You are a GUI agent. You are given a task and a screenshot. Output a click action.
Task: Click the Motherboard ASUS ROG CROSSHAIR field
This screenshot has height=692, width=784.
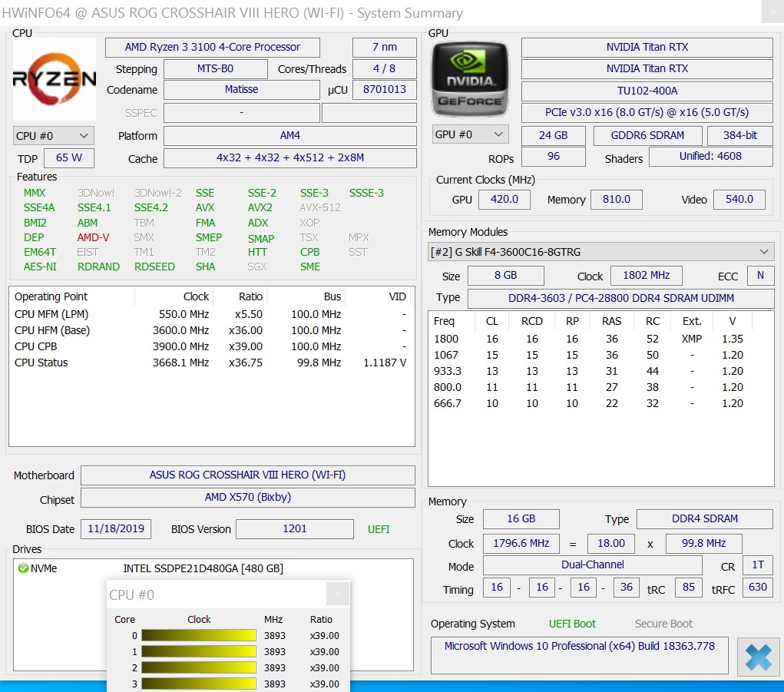click(x=247, y=475)
